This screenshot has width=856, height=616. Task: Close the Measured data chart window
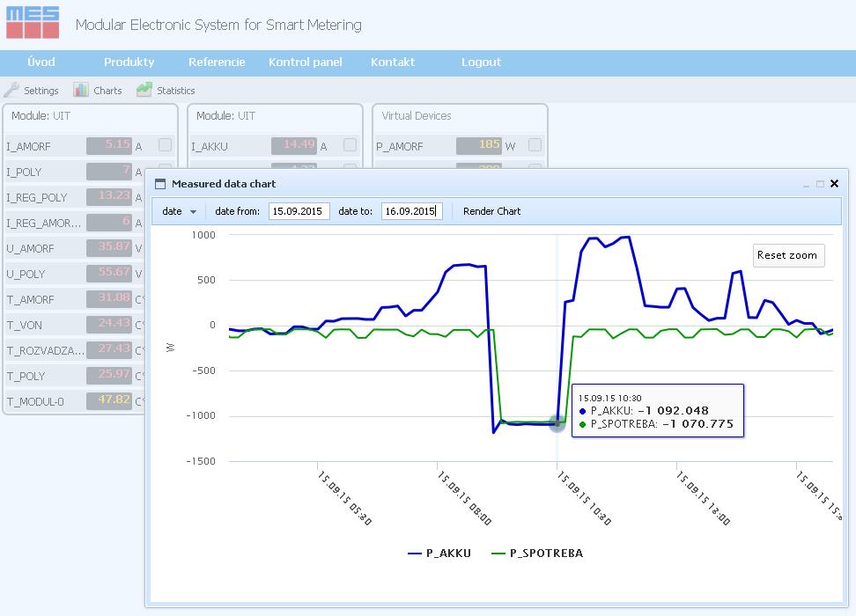[834, 184]
